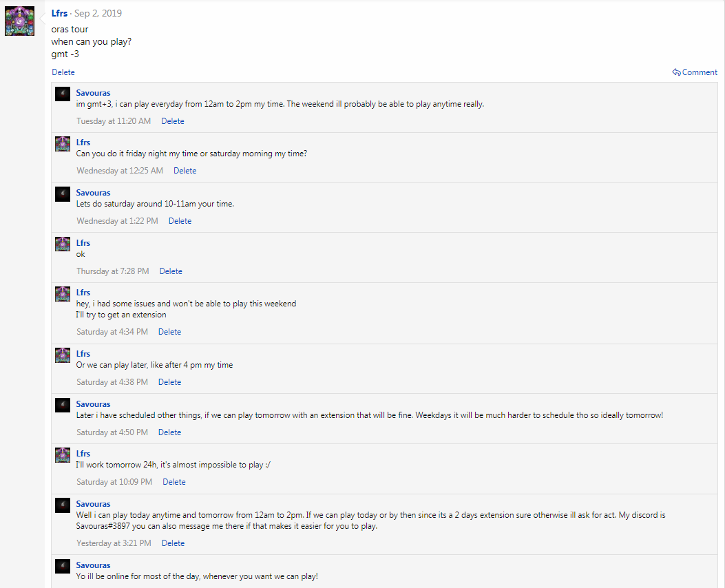Delete the Saturday 4:34 PM comment
The width and height of the screenshot is (725, 588).
[169, 332]
